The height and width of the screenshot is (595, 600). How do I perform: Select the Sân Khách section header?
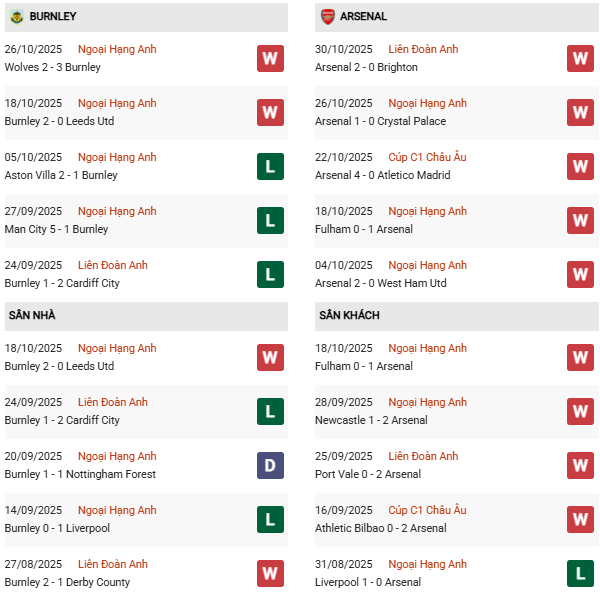click(x=349, y=315)
